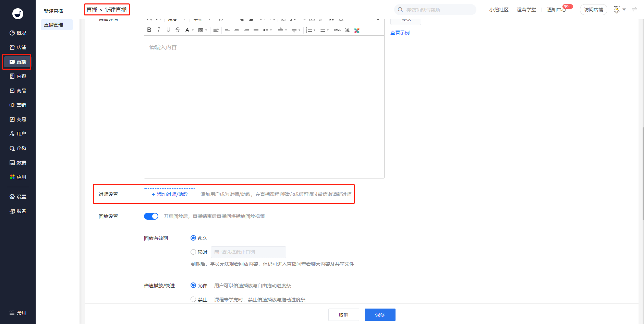The width and height of the screenshot is (644, 324).
Task: Toggle bold formatting in the editor
Action: (x=149, y=30)
